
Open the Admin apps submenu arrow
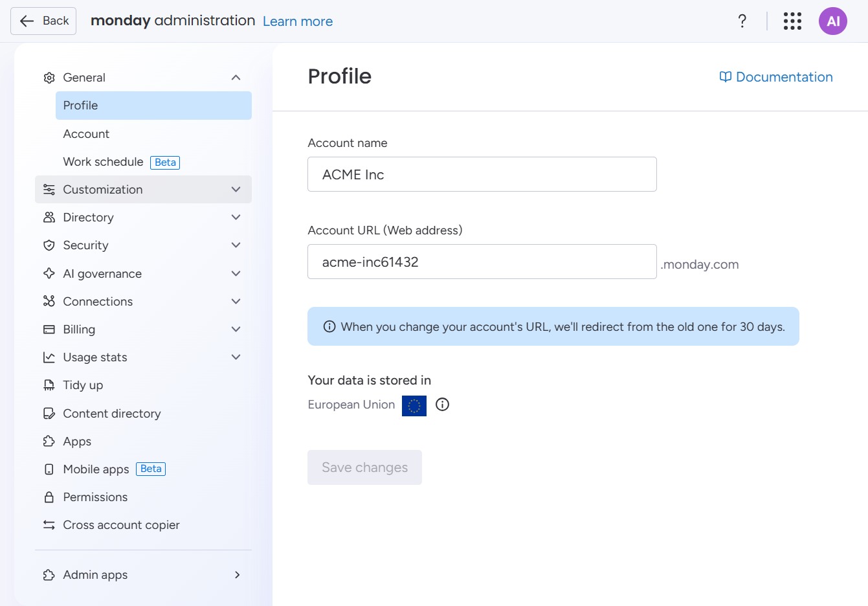[x=238, y=575]
